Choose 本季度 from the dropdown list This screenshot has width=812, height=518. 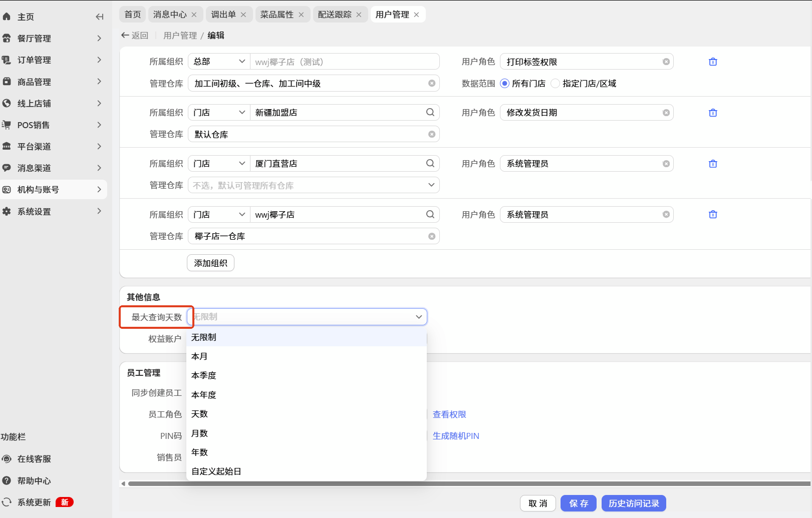tap(204, 375)
